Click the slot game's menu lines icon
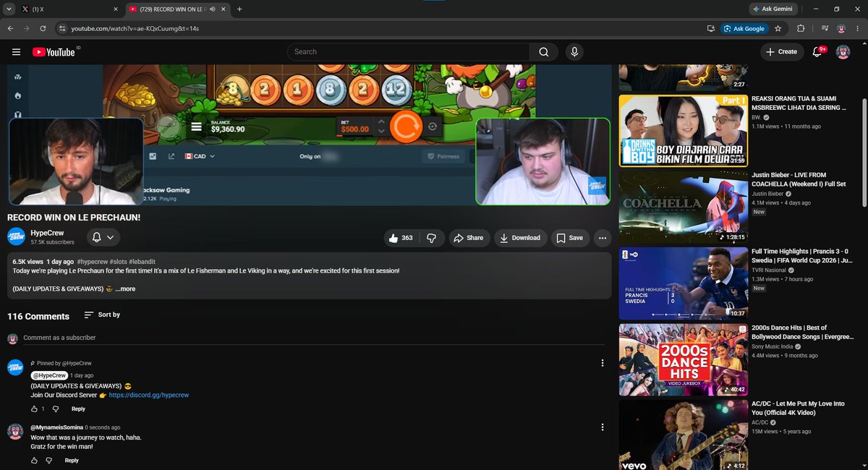The height and width of the screenshot is (470, 868). pos(196,127)
